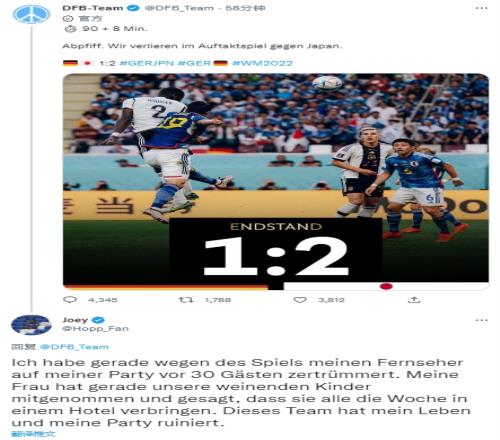Open DFB-Team profile avatar

[31, 14]
